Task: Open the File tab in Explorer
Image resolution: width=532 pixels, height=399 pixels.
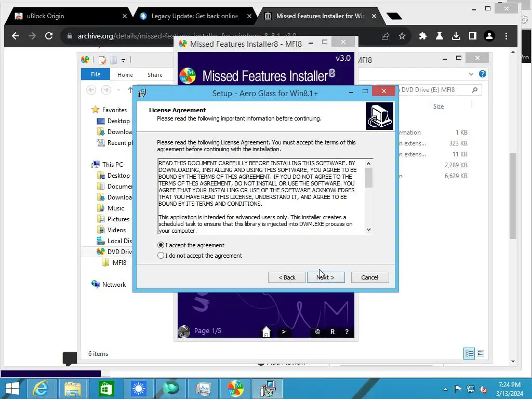Action: point(96,74)
